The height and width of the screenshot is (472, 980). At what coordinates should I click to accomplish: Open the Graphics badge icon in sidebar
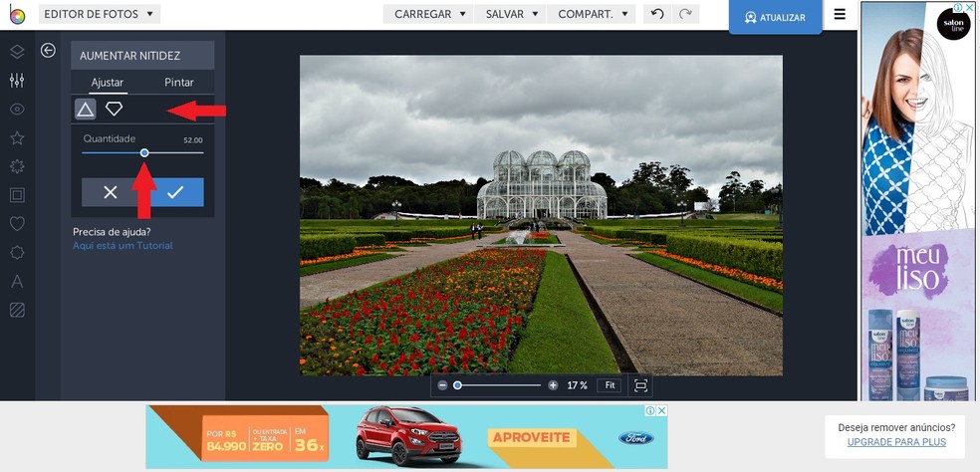[x=18, y=252]
